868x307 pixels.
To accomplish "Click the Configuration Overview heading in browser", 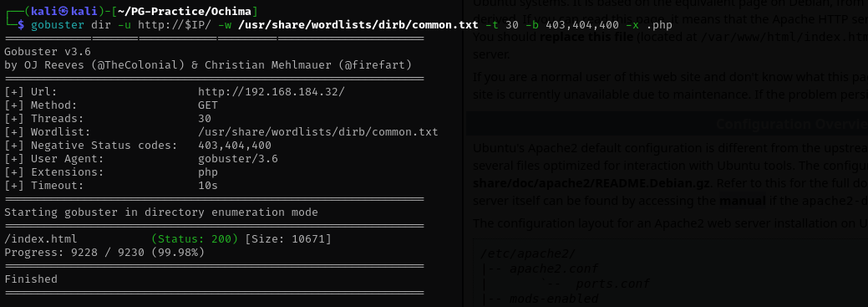I will coord(792,124).
